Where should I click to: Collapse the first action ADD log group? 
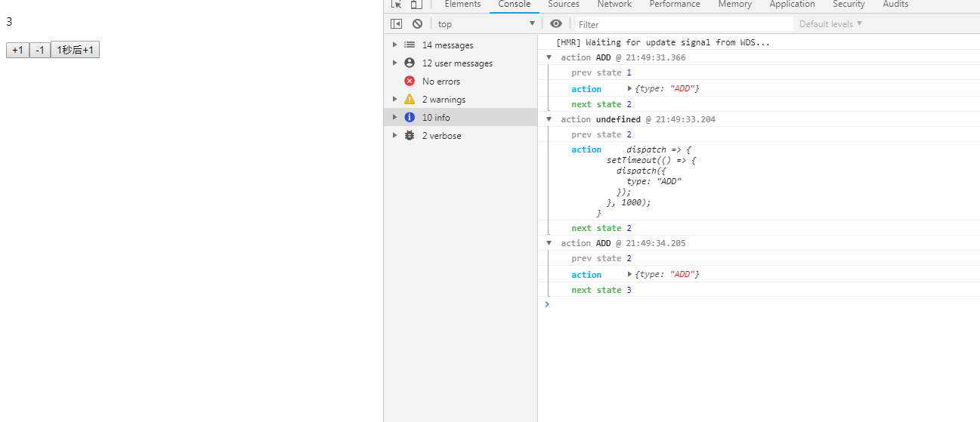(549, 57)
